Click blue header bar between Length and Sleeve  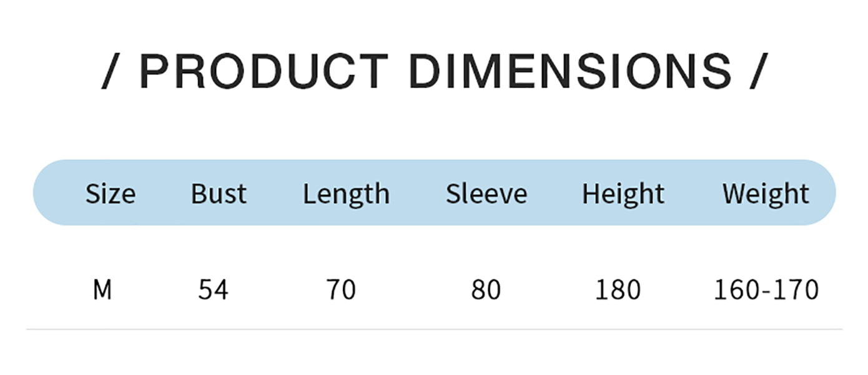click(417, 192)
